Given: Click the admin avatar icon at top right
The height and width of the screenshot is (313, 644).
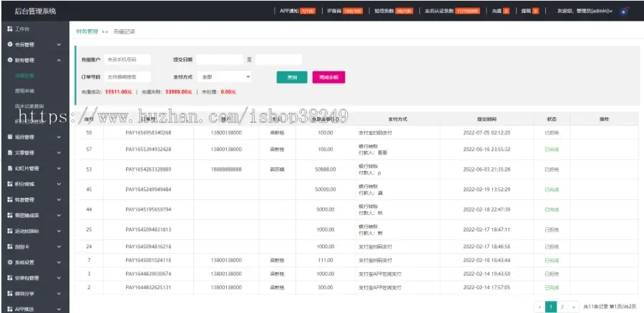Looking at the screenshot, I should point(624,11).
